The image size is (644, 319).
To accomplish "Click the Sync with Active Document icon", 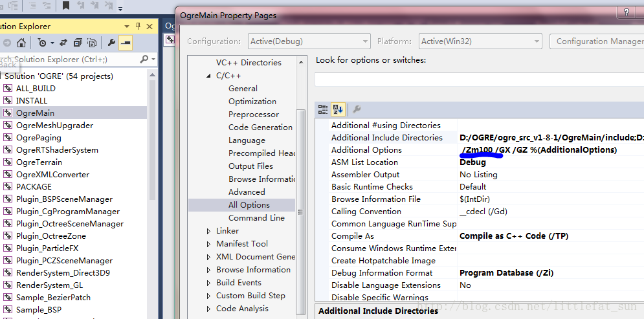I will coord(63,43).
